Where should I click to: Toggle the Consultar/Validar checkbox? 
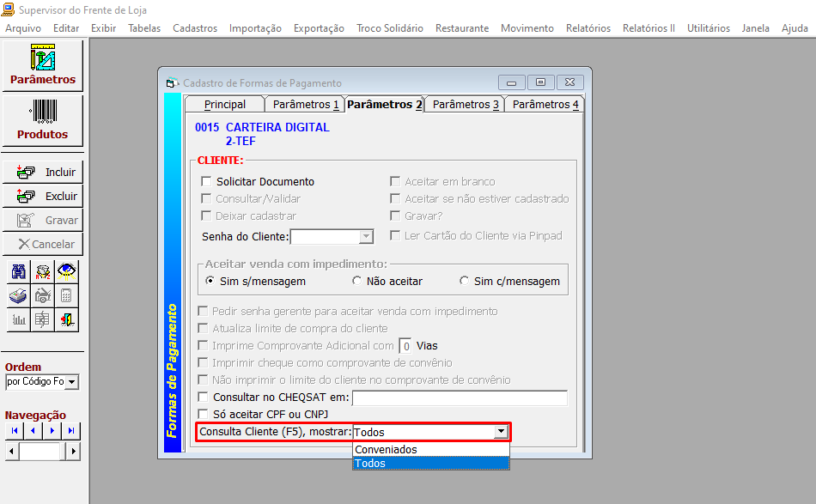[x=207, y=198]
